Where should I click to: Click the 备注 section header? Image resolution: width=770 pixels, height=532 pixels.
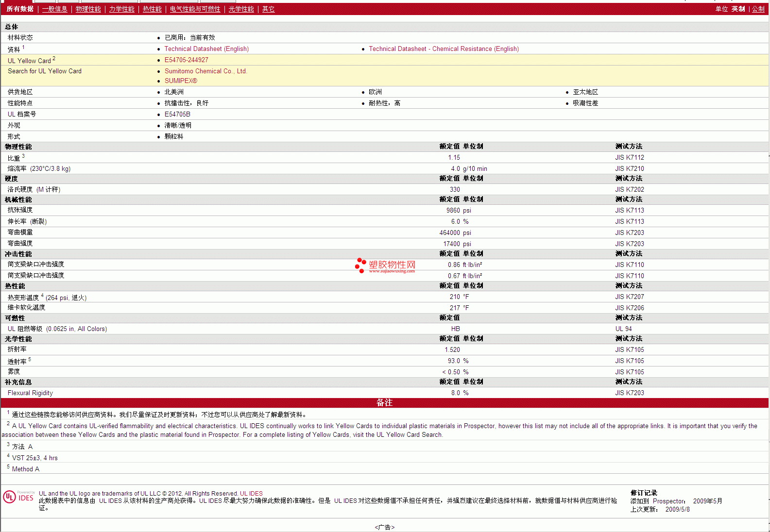384,403
